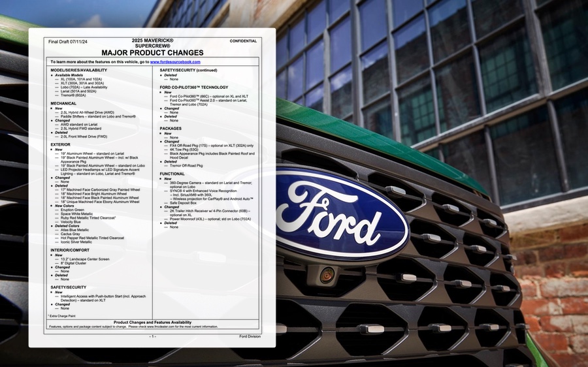Click the PACKAGES section heading
The width and height of the screenshot is (588, 367).
pos(171,129)
